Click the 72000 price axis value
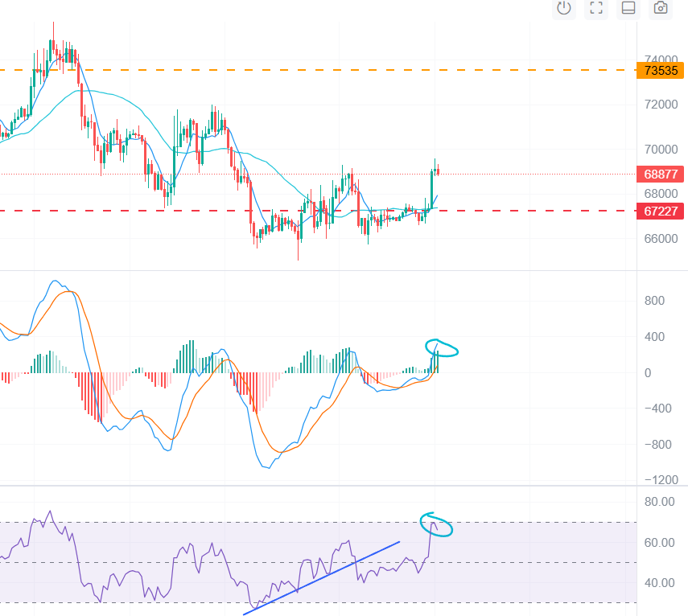The image size is (688, 616). tap(661, 105)
